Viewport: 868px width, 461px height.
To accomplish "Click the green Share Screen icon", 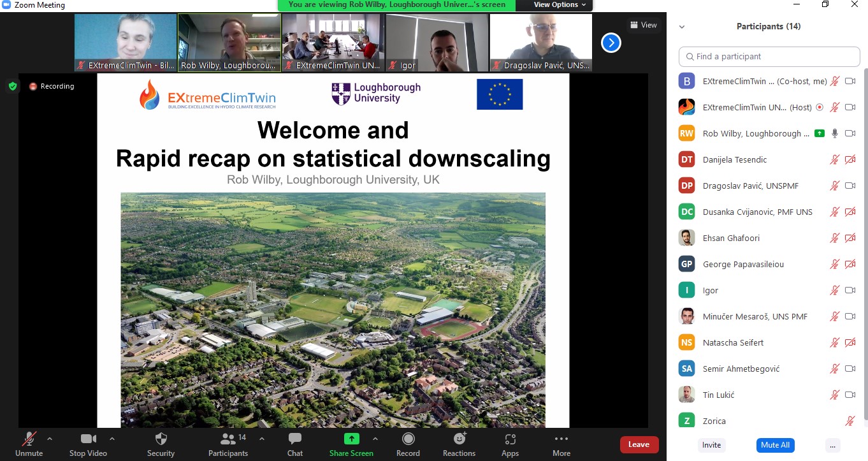I will coord(351,439).
